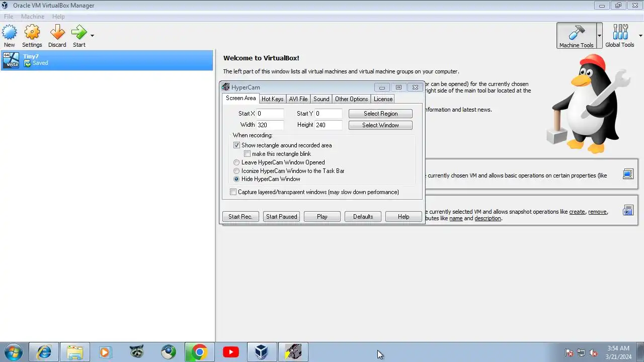This screenshot has height=362, width=644.
Task: Expand the Machine Tools dropdown arrow
Action: [x=599, y=36]
